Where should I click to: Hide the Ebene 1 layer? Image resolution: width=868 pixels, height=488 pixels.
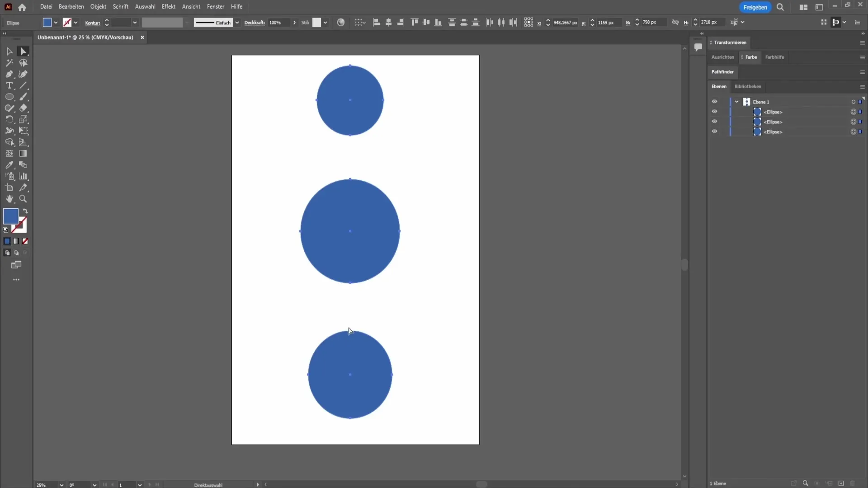tap(714, 102)
